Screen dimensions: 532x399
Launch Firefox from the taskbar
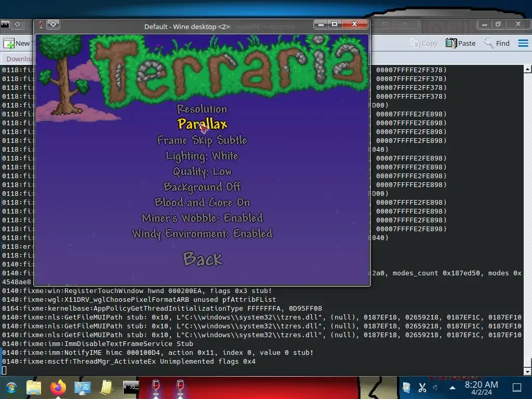(x=58, y=388)
